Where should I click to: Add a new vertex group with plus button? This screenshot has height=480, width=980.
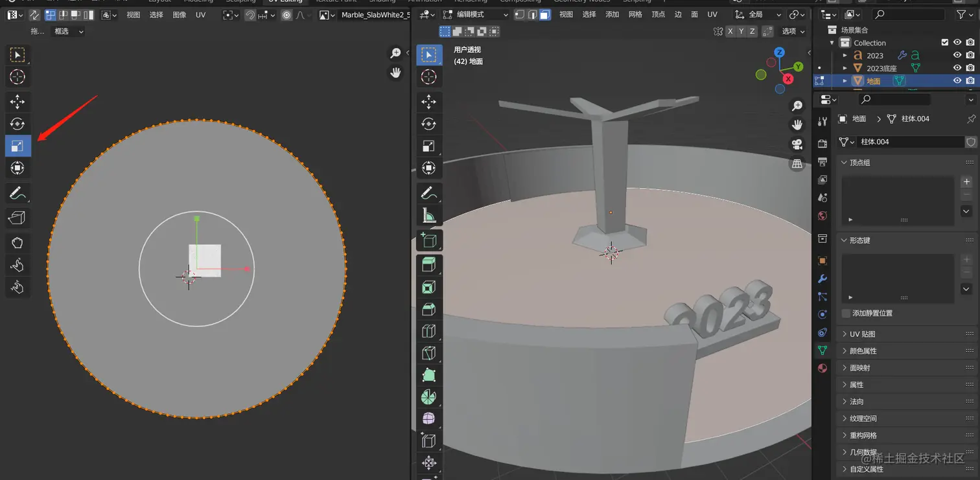[966, 182]
